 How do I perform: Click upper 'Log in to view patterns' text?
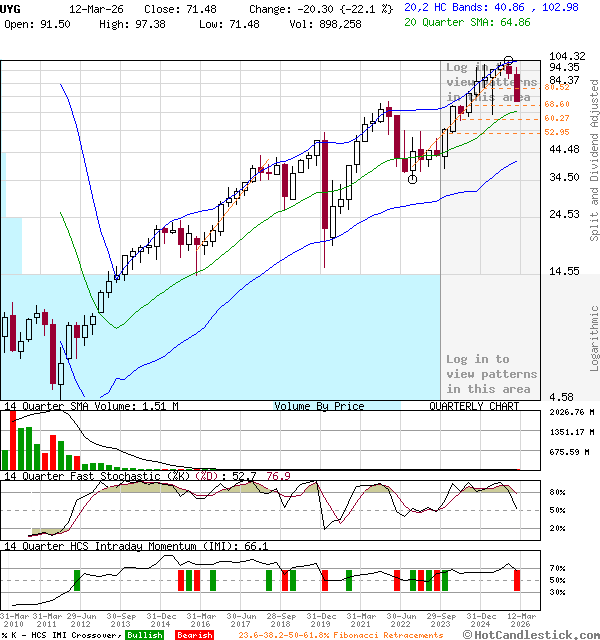(x=491, y=82)
